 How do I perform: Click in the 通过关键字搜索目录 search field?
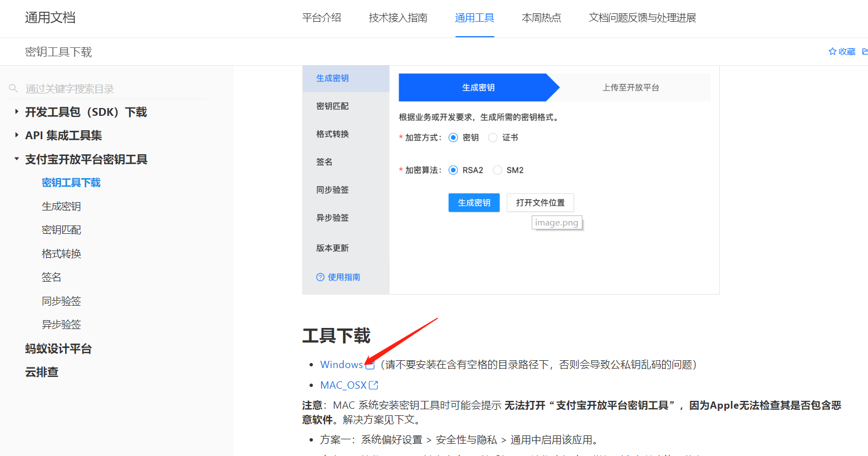click(107, 89)
